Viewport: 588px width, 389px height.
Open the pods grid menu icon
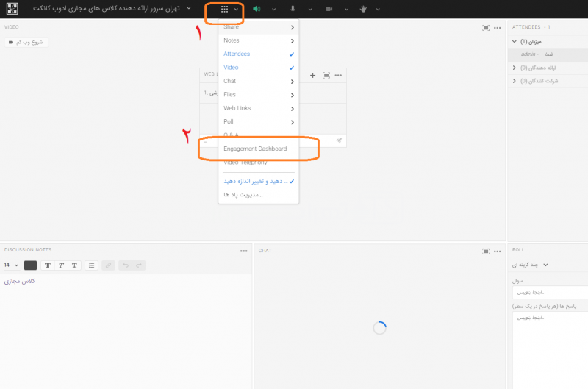point(225,10)
